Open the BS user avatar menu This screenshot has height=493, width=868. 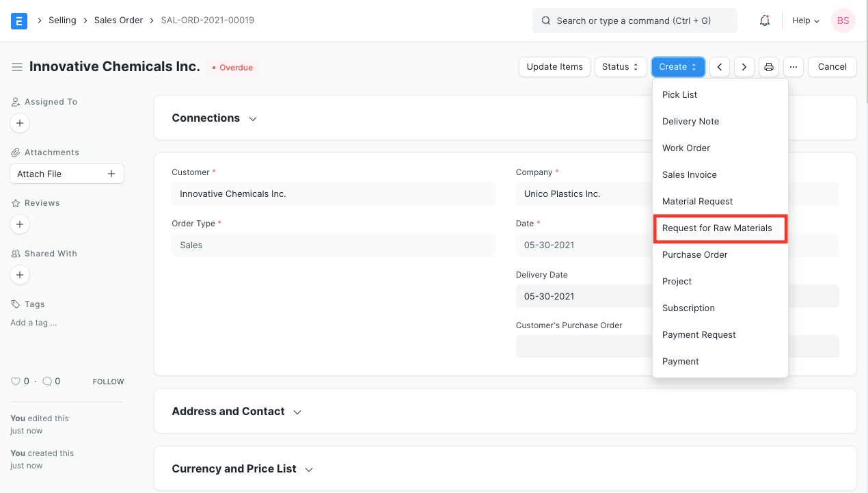(x=843, y=21)
